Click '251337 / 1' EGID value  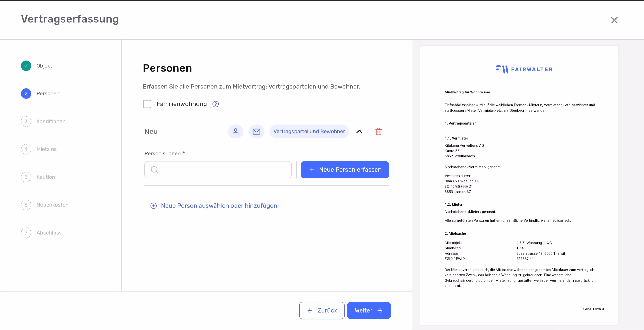[525, 259]
